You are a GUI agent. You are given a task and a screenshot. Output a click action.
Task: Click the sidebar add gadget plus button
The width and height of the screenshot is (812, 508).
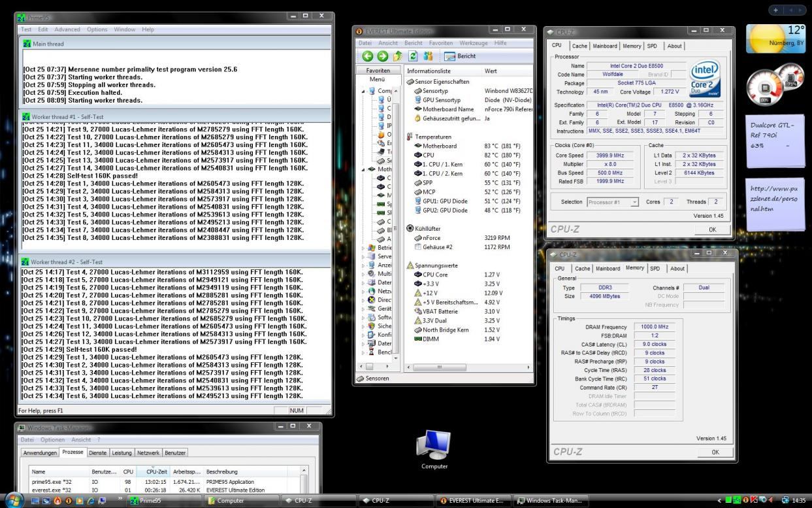(x=776, y=10)
